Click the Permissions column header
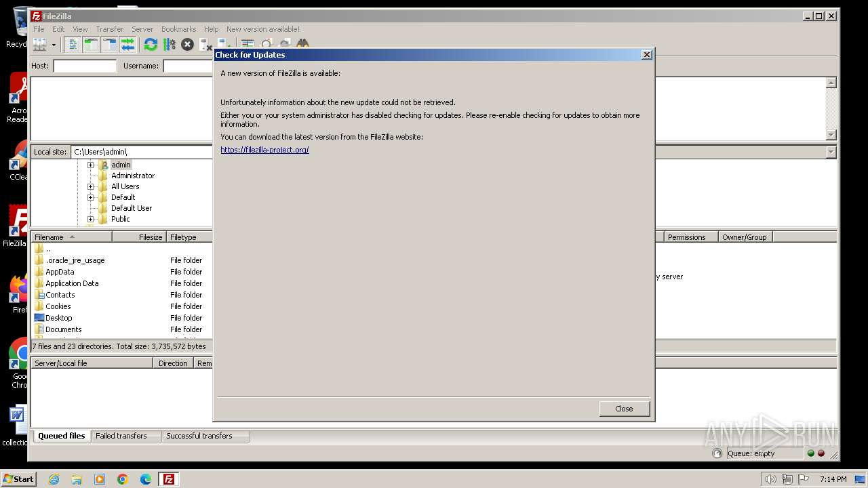 (690, 237)
